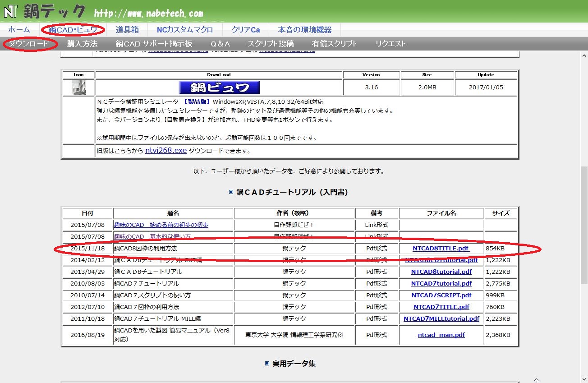Select the 購入方法 submenu item
Viewport: 588px width, 383px height.
pyautogui.click(x=83, y=44)
